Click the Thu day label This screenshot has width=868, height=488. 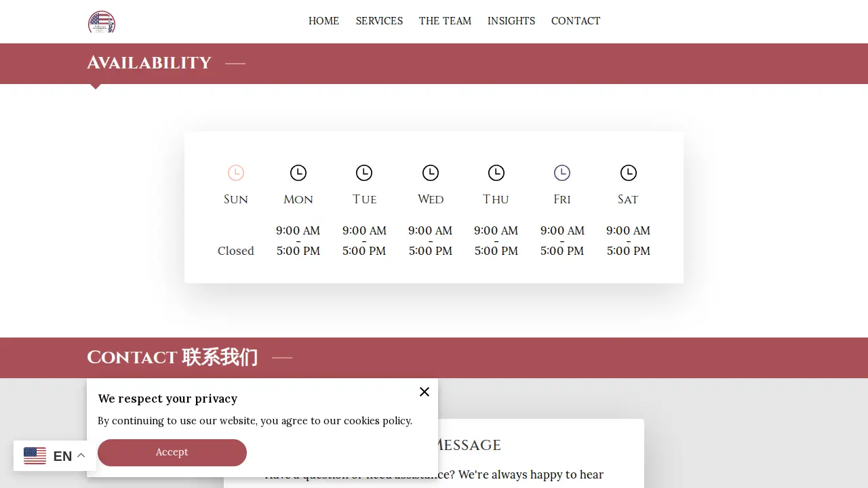pos(496,199)
